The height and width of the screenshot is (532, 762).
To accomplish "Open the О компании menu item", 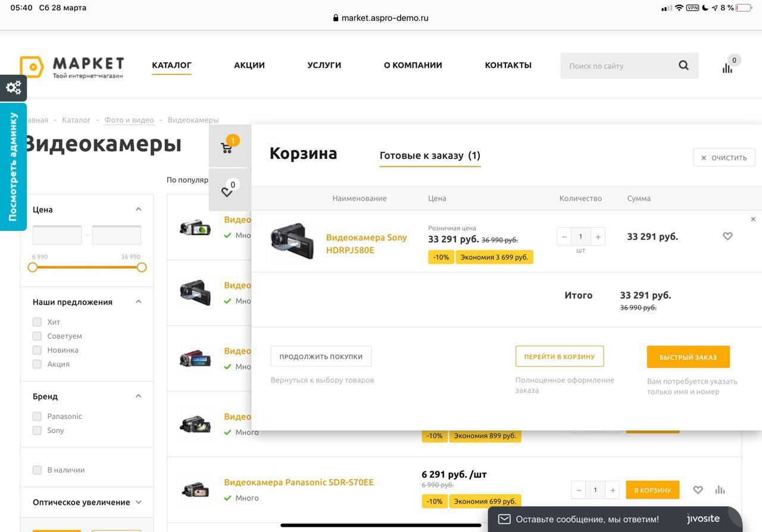I will (413, 65).
